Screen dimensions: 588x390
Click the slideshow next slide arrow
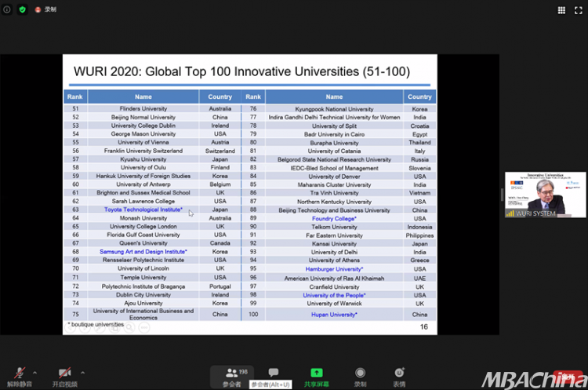click(85, 328)
